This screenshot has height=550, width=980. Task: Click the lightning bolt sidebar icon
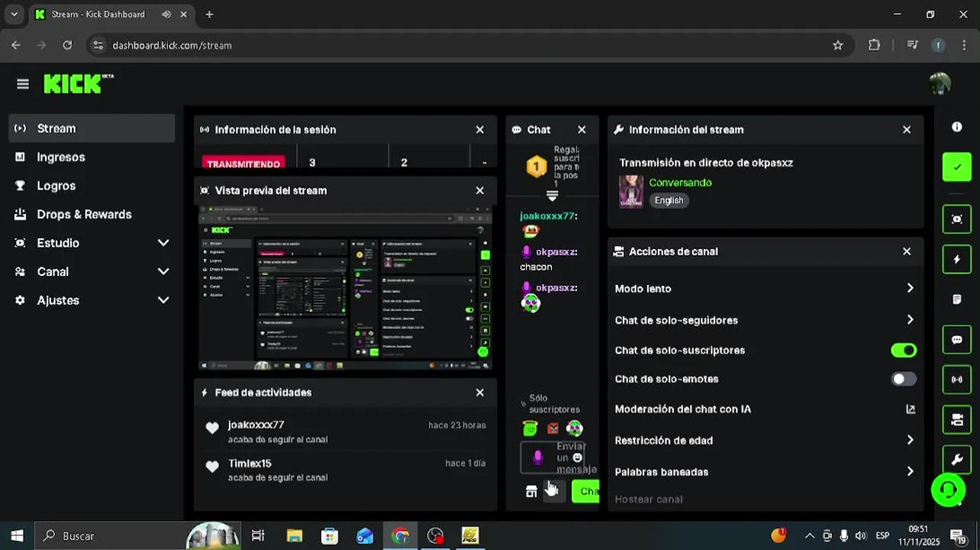tap(956, 260)
